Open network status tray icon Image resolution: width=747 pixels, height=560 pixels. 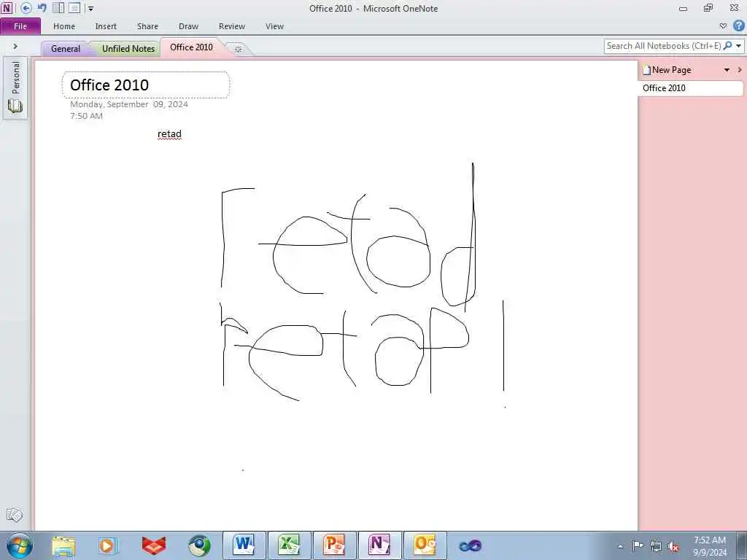tap(656, 546)
